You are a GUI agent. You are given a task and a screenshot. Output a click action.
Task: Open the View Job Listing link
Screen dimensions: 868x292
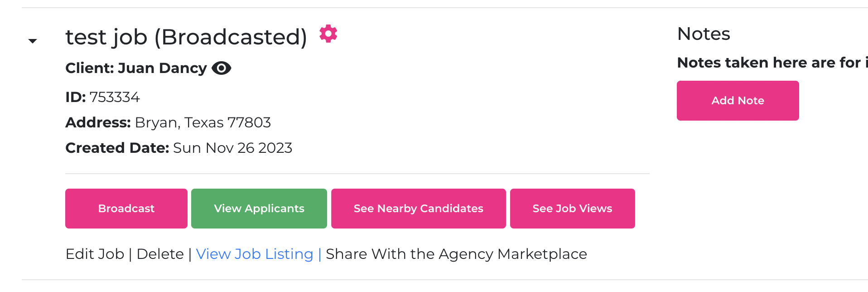254,254
